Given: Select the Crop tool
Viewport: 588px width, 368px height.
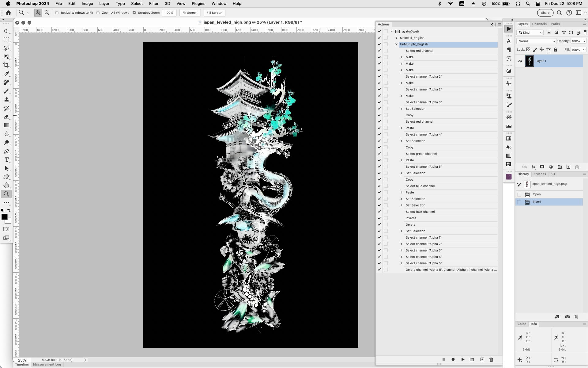Looking at the screenshot, I should [6, 65].
